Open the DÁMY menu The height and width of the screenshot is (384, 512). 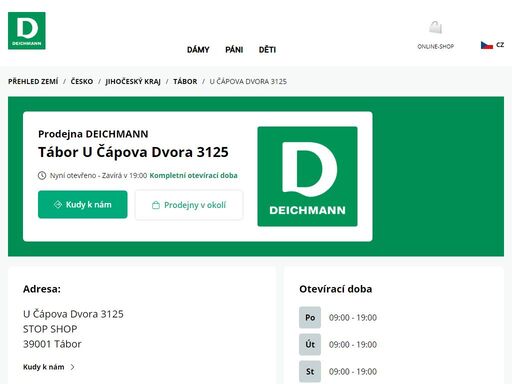pos(198,50)
